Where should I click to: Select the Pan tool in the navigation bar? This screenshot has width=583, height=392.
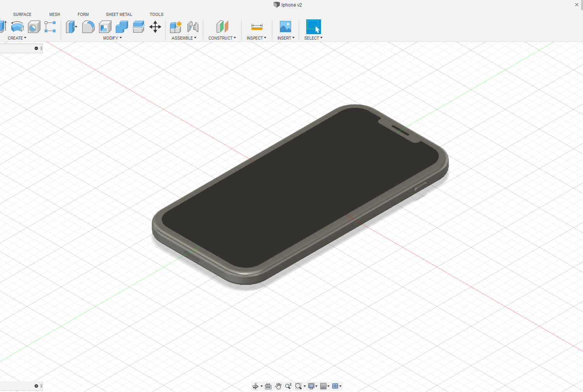point(278,386)
